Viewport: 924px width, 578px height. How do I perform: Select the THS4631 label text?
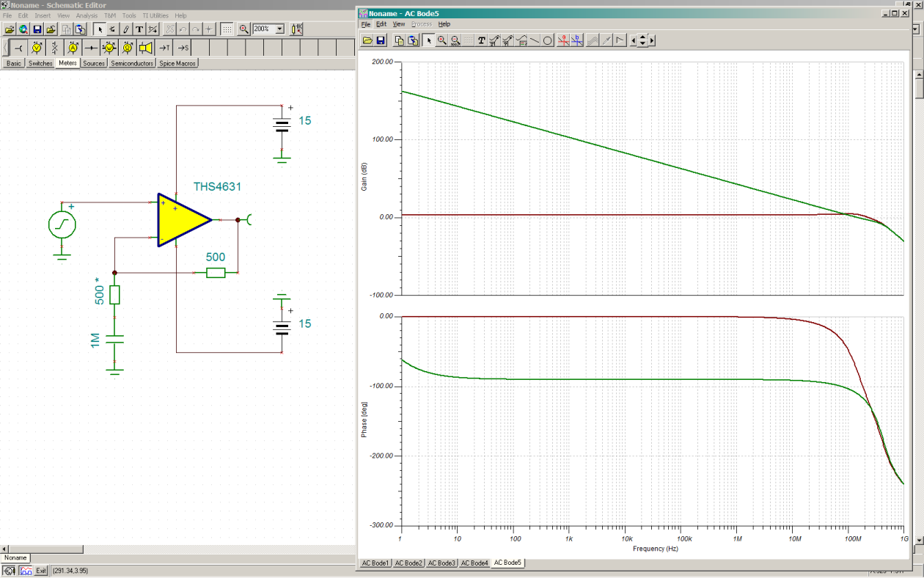pyautogui.click(x=217, y=186)
